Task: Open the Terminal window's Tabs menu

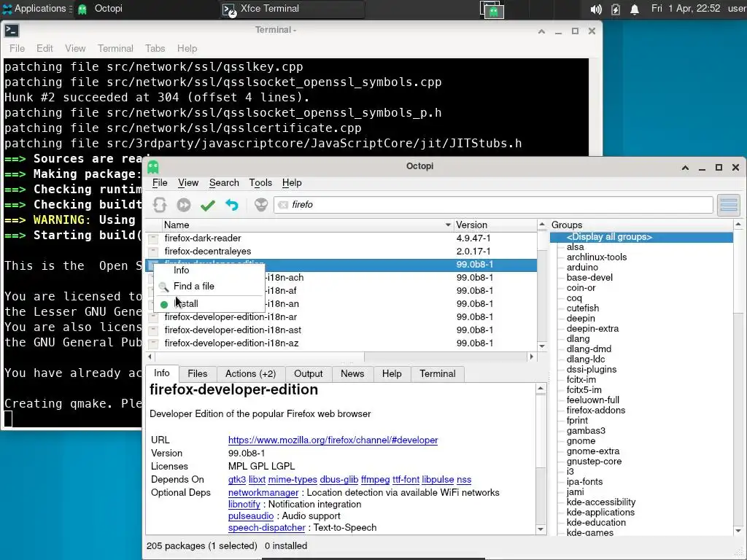Action: (x=155, y=49)
